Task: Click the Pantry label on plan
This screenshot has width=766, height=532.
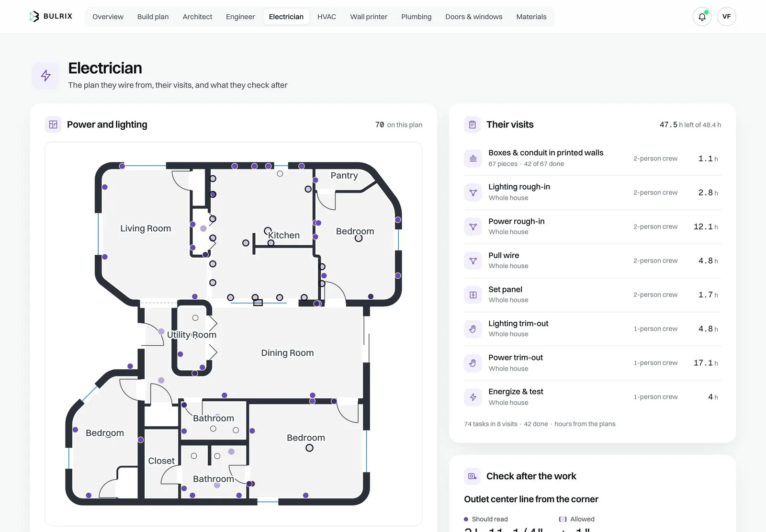Action: (x=344, y=175)
